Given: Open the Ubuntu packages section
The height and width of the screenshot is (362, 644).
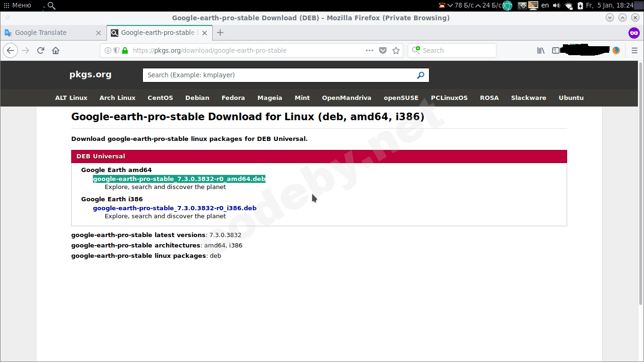Looking at the screenshot, I should 571,98.
